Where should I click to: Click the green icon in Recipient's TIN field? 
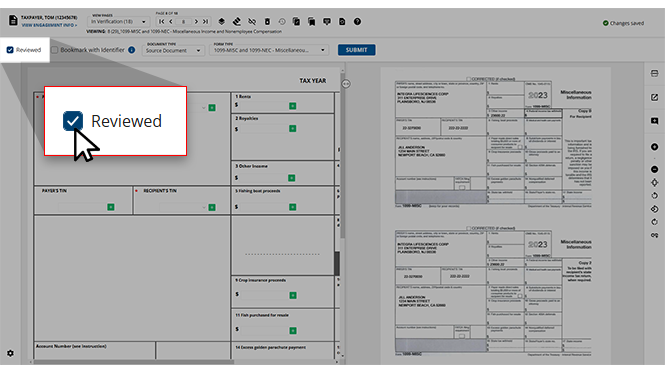tap(212, 207)
